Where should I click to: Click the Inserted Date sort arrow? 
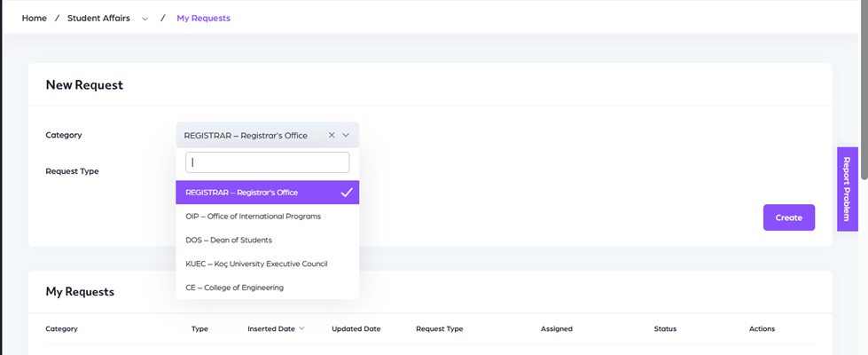click(x=302, y=328)
